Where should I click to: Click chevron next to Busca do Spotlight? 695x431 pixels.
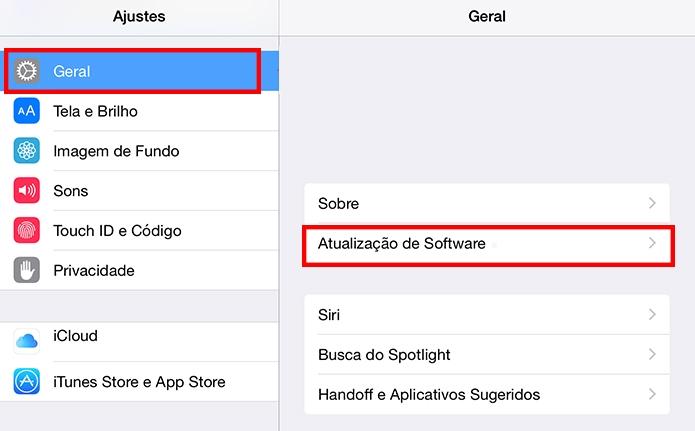(x=652, y=354)
